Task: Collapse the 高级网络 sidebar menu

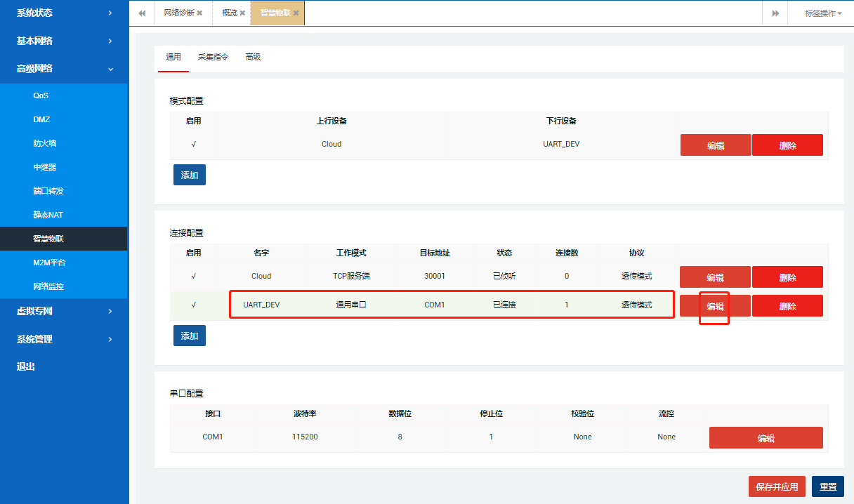Action: pos(65,69)
